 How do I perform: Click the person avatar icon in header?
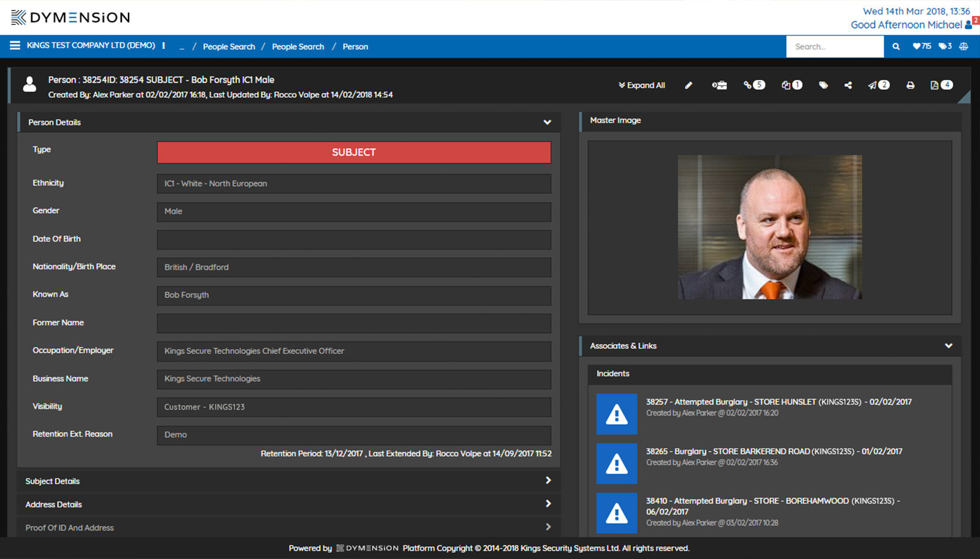(29, 85)
